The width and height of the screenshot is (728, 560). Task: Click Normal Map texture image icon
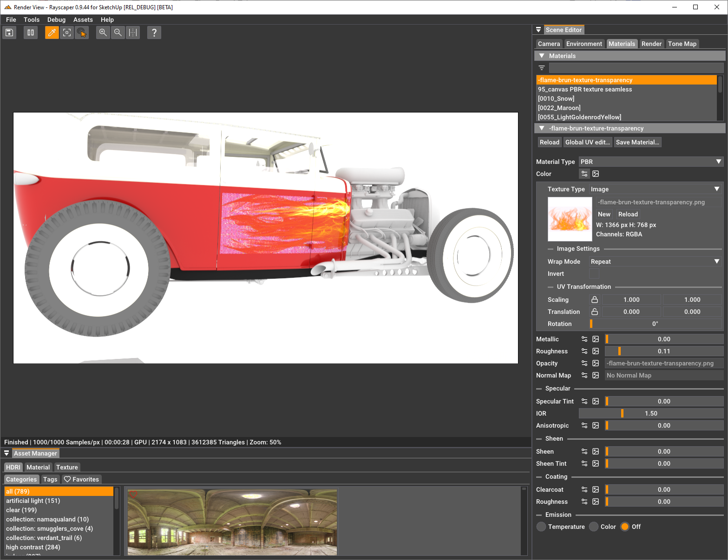(596, 375)
